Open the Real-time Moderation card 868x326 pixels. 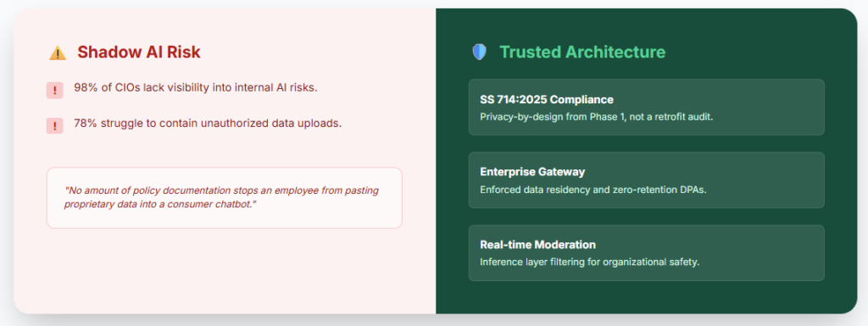pyautogui.click(x=647, y=253)
